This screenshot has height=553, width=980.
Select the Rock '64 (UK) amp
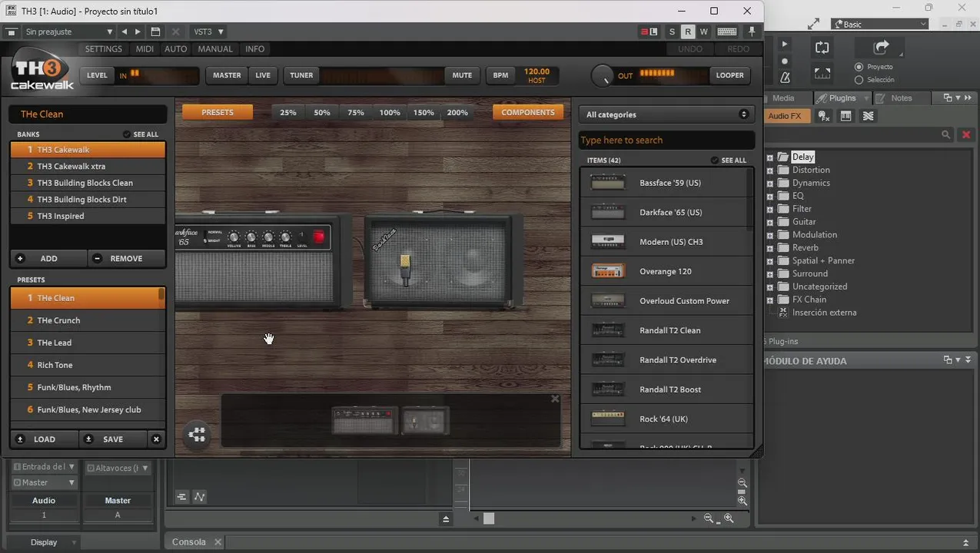(665, 419)
